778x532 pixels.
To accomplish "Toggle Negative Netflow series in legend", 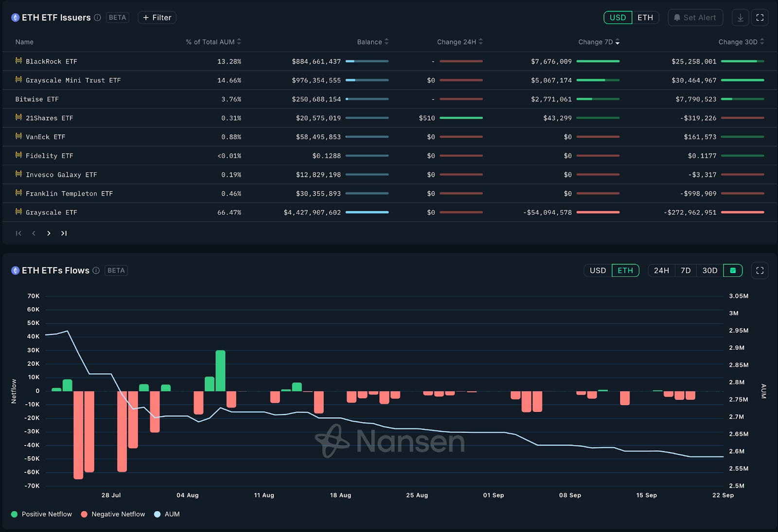I will (x=113, y=514).
